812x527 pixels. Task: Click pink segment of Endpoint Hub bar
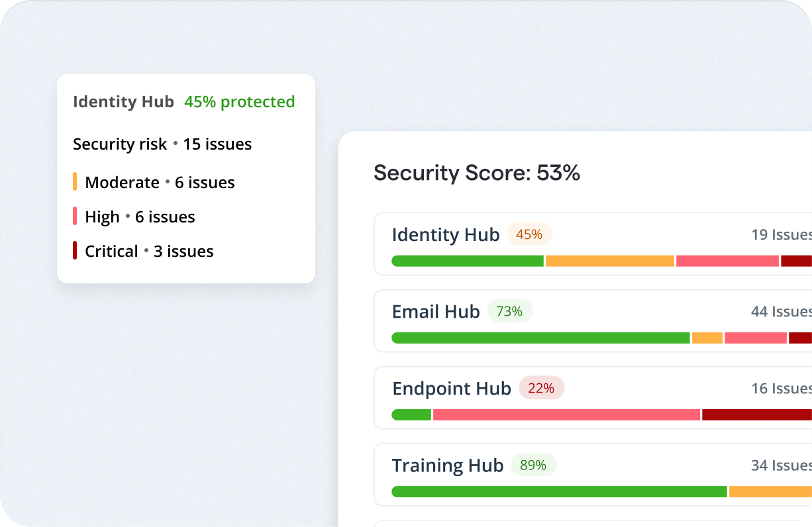click(566, 414)
